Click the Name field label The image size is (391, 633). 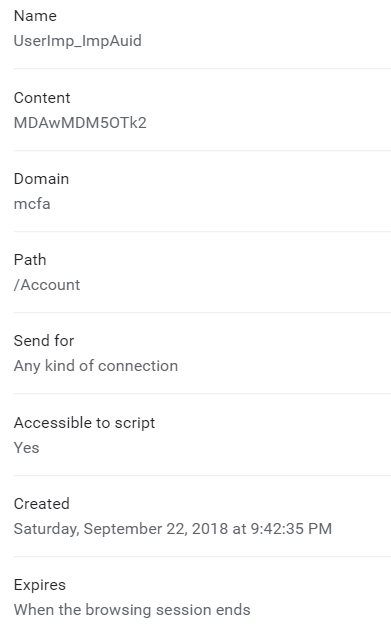(35, 16)
